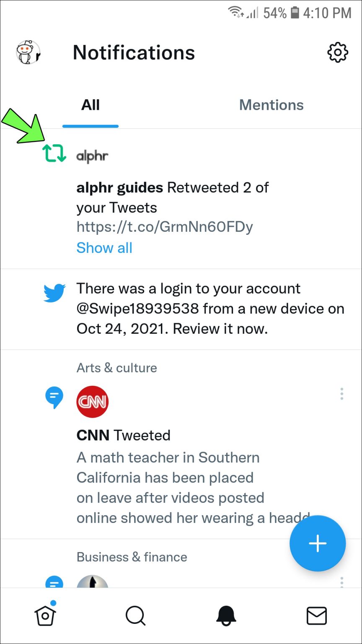
Task: Open the compose new Tweet button
Action: tap(317, 543)
